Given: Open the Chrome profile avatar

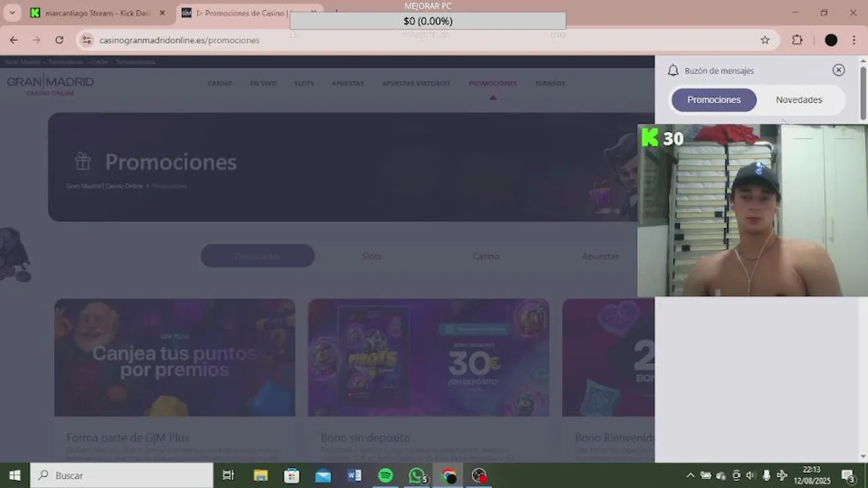Looking at the screenshot, I should [831, 40].
